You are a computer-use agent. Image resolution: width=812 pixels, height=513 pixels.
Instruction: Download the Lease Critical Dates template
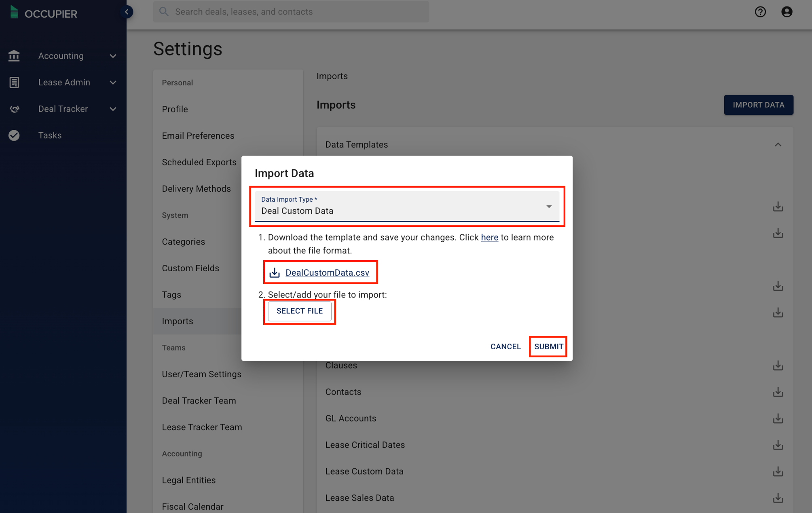(778, 445)
